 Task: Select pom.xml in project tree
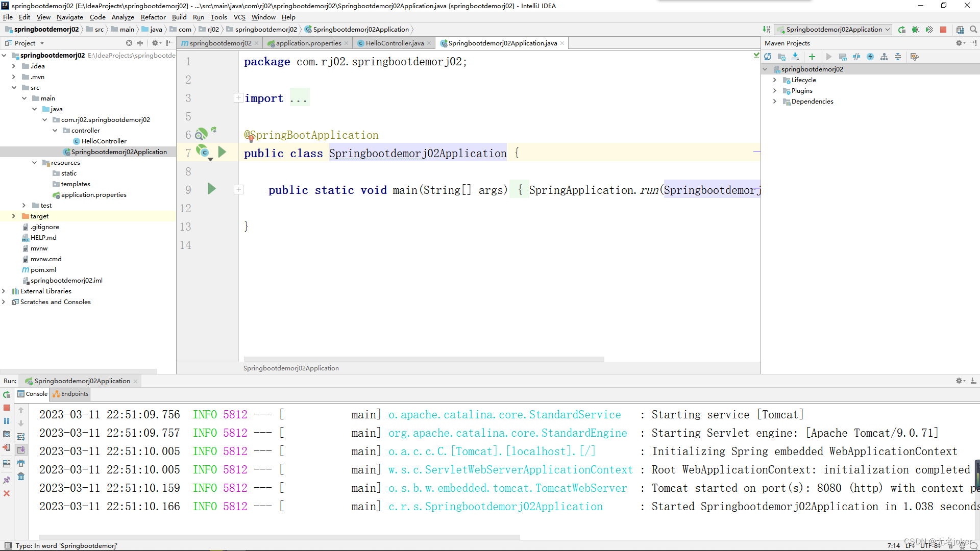(x=43, y=270)
